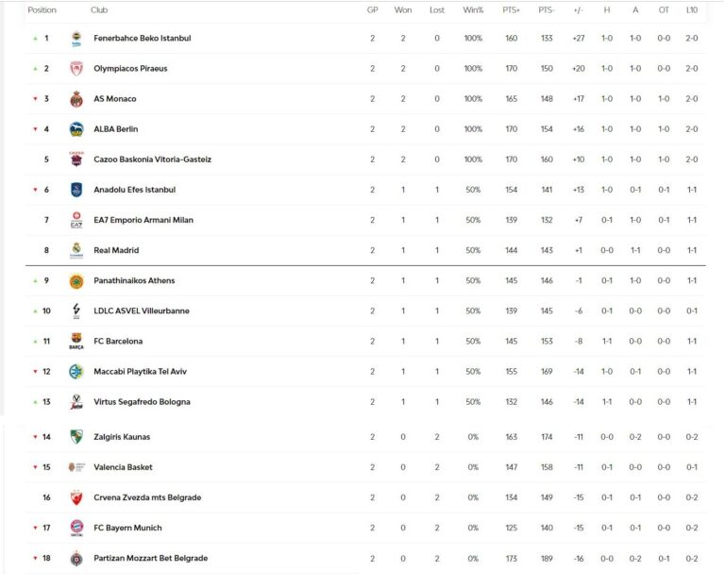Sort the standings by the Win% header
725x588 pixels.
click(x=473, y=10)
